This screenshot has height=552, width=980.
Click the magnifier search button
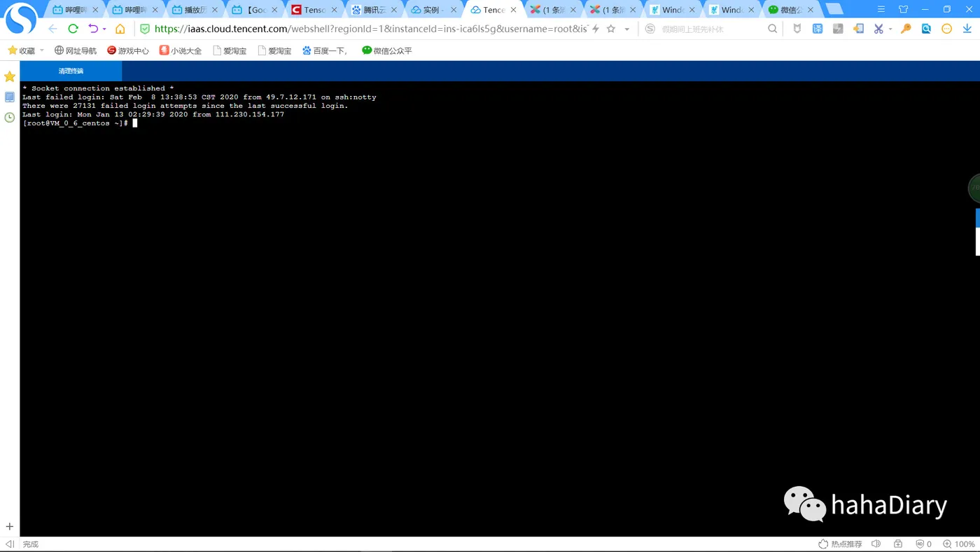pos(773,29)
